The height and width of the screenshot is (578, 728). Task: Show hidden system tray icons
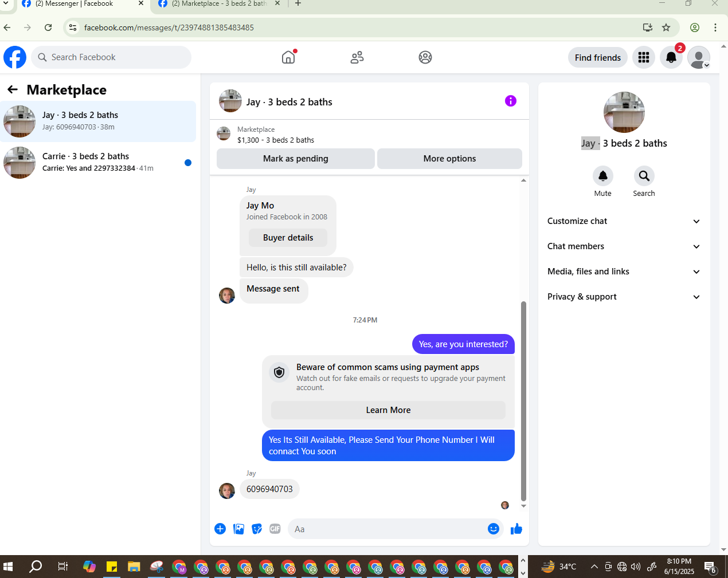pos(594,567)
